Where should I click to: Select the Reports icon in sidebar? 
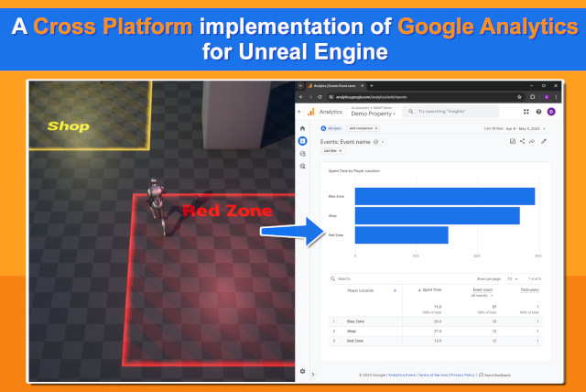[302, 141]
